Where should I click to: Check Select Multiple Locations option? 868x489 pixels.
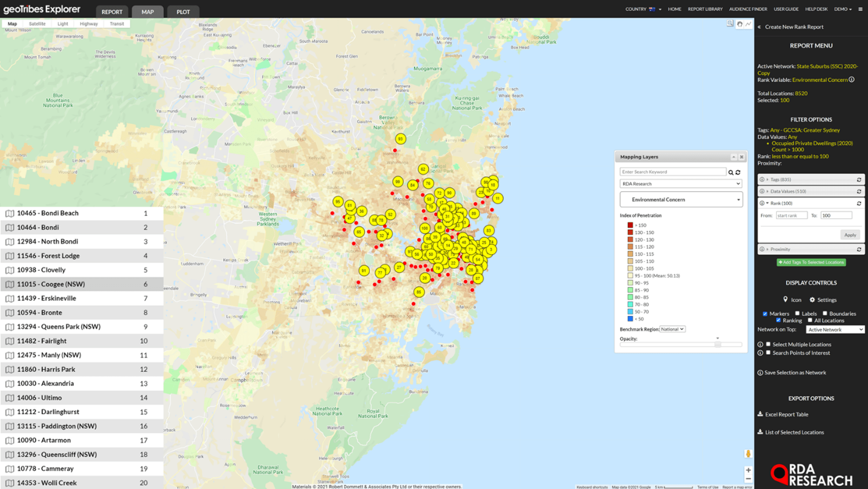click(769, 344)
